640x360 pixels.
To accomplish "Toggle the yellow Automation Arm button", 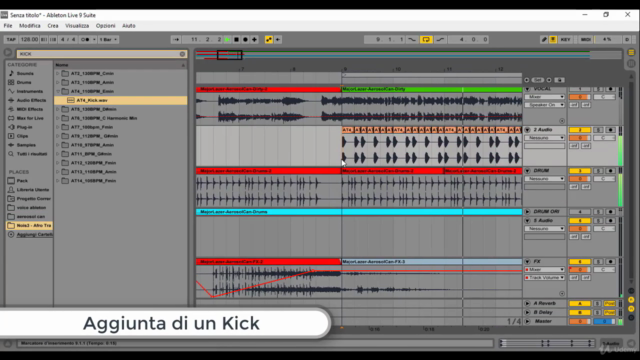I will 269,40.
